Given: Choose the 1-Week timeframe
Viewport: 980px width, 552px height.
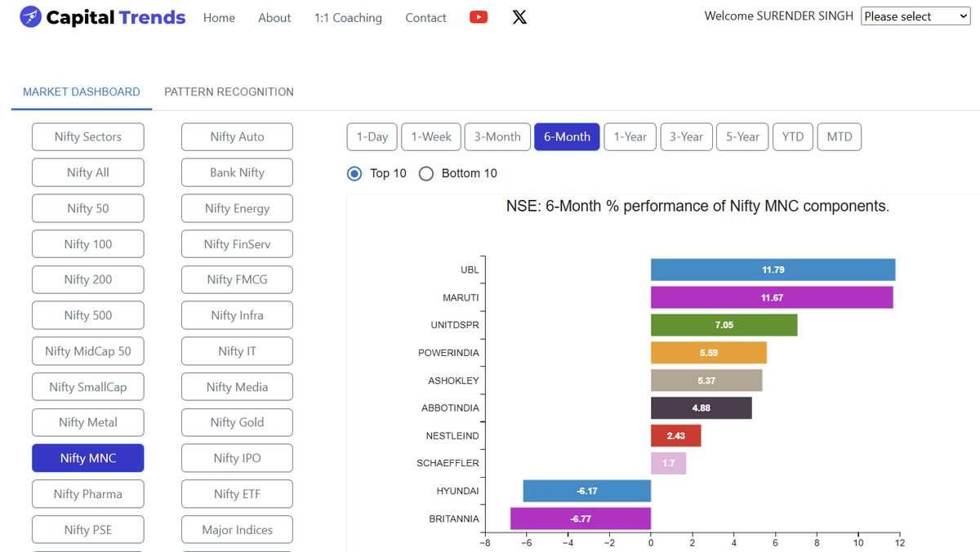Looking at the screenshot, I should [x=431, y=137].
